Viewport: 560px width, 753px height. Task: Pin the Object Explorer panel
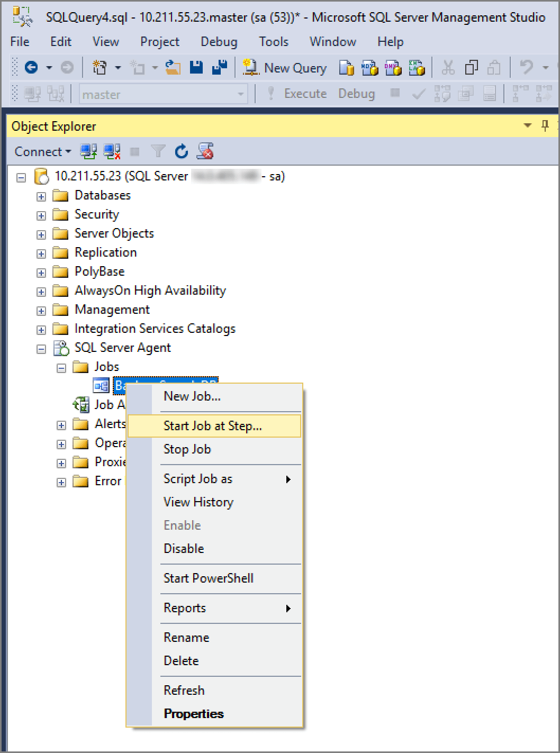[x=545, y=126]
